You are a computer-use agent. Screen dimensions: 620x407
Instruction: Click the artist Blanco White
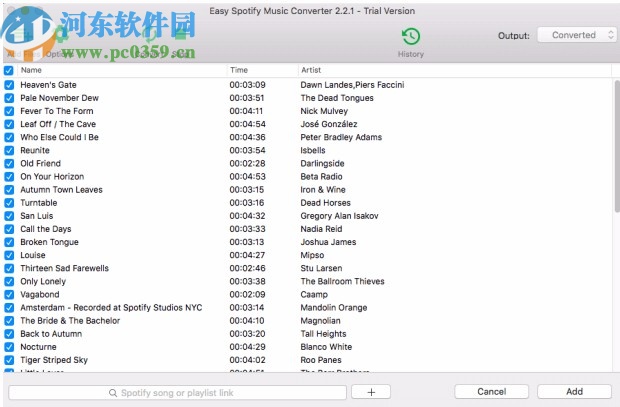tap(326, 346)
